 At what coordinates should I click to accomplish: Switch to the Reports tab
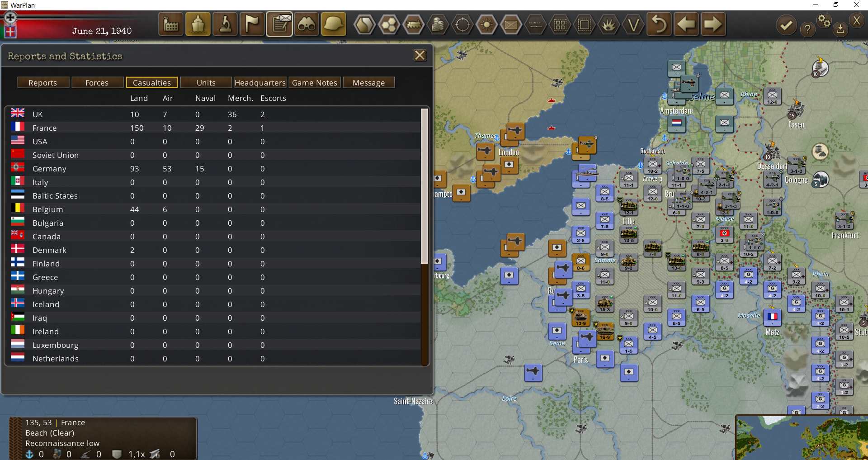pyautogui.click(x=43, y=83)
